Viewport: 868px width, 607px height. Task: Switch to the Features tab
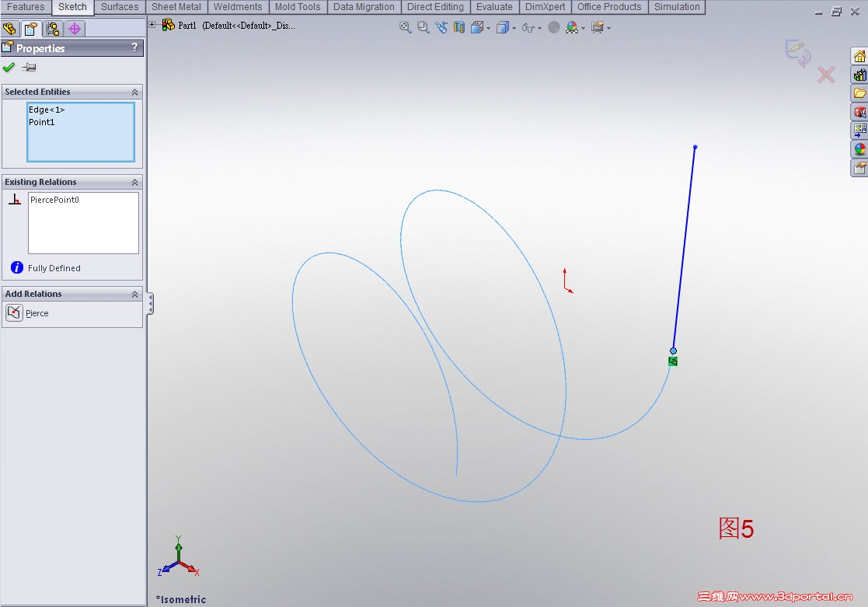pos(26,7)
